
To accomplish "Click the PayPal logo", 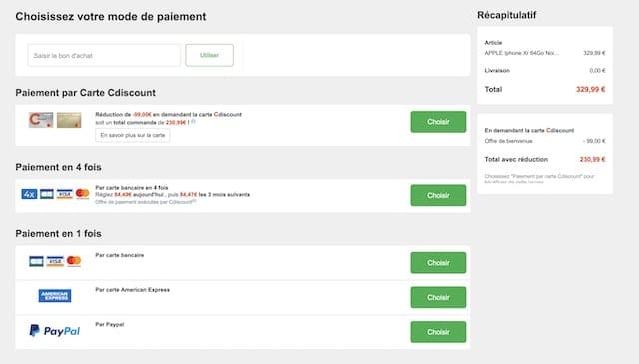I will 55,331.
